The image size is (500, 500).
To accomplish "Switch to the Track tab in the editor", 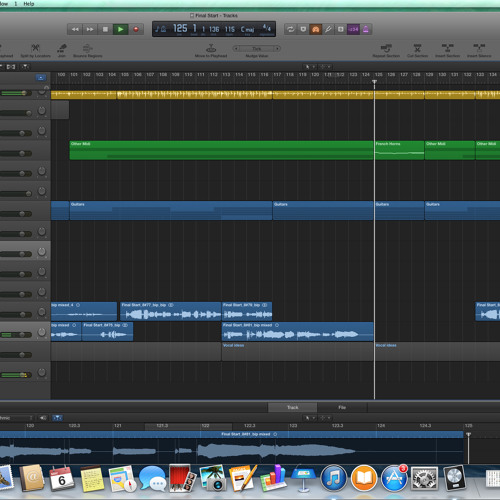I will tap(292, 407).
